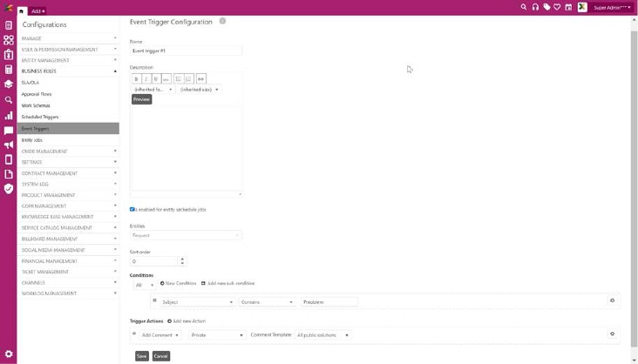Screen dimensions: 638x364
Task: Click the Name input field
Action: [x=186, y=51]
